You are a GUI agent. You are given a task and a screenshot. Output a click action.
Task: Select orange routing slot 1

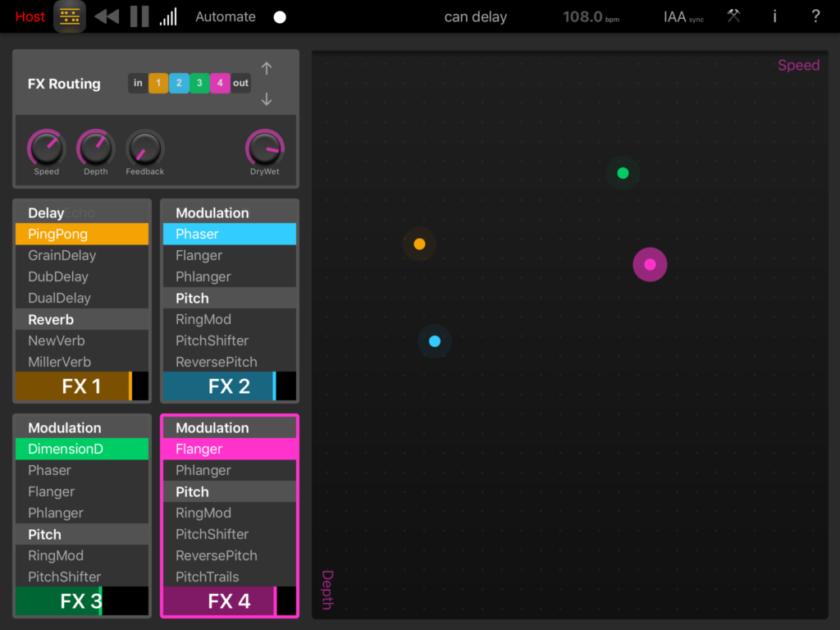pyautogui.click(x=158, y=83)
